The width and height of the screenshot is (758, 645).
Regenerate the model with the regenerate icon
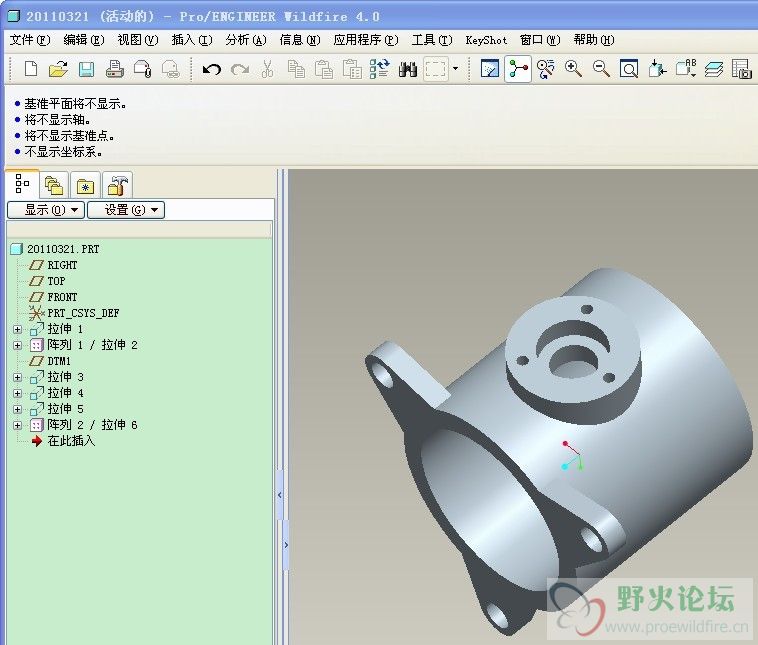click(x=379, y=69)
